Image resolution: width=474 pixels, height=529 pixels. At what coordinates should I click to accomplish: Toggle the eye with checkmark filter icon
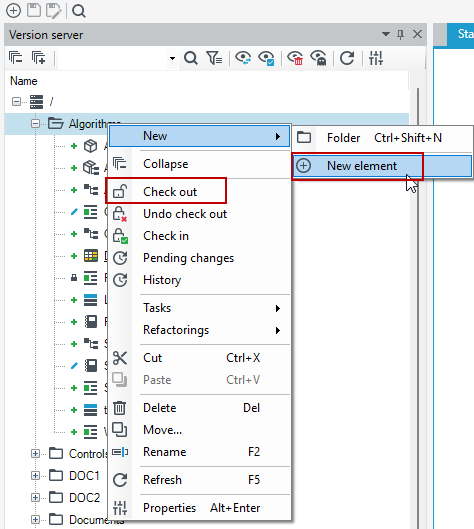[x=266, y=58]
